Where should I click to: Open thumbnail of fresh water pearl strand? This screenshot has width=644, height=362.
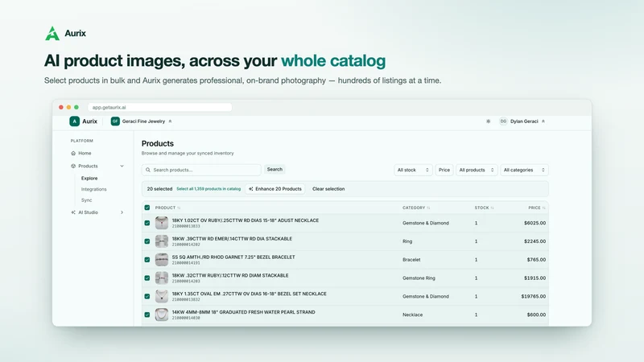(162, 315)
